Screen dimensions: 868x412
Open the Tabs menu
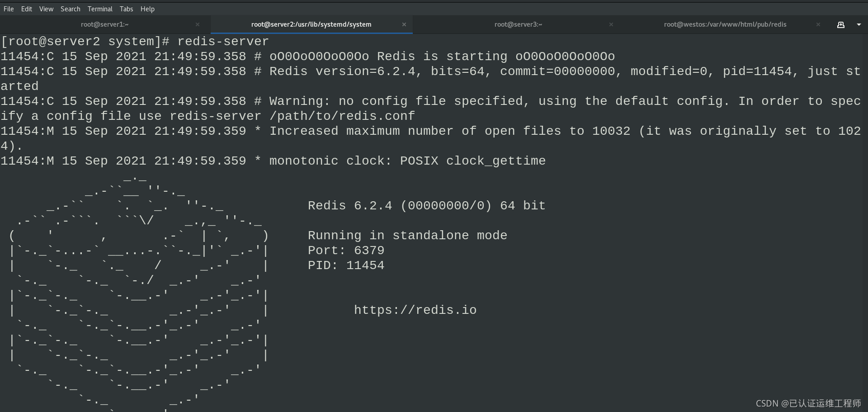click(x=126, y=9)
